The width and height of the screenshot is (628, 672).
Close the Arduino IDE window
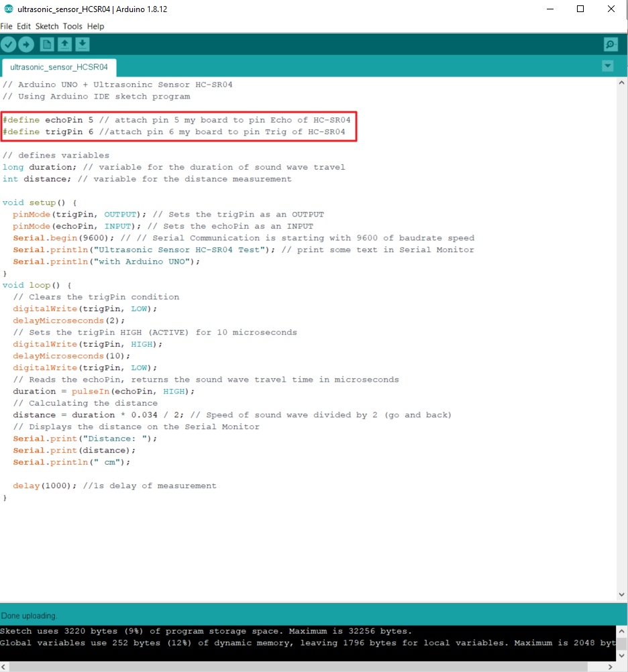tap(611, 9)
